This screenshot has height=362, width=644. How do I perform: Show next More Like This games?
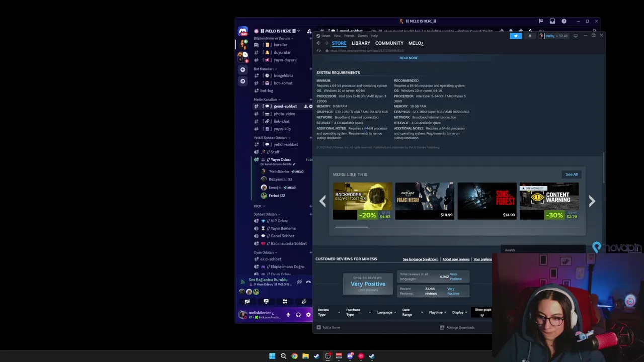point(592,201)
